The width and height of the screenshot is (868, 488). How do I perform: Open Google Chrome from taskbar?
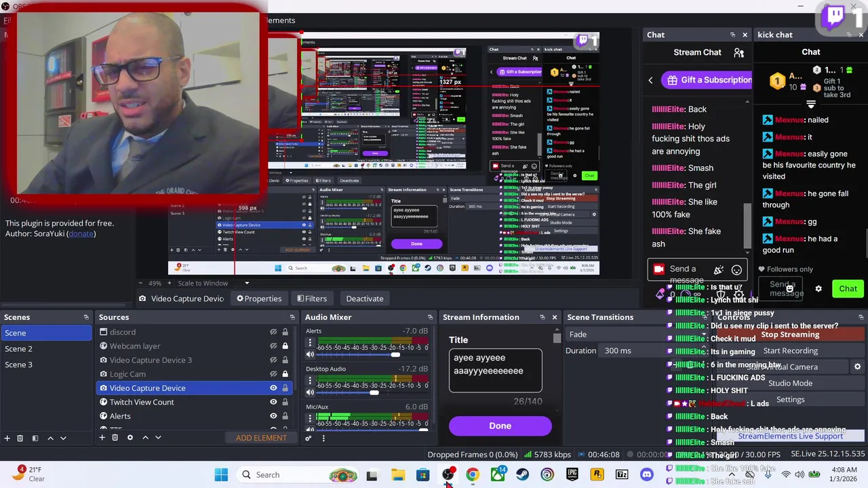472,474
